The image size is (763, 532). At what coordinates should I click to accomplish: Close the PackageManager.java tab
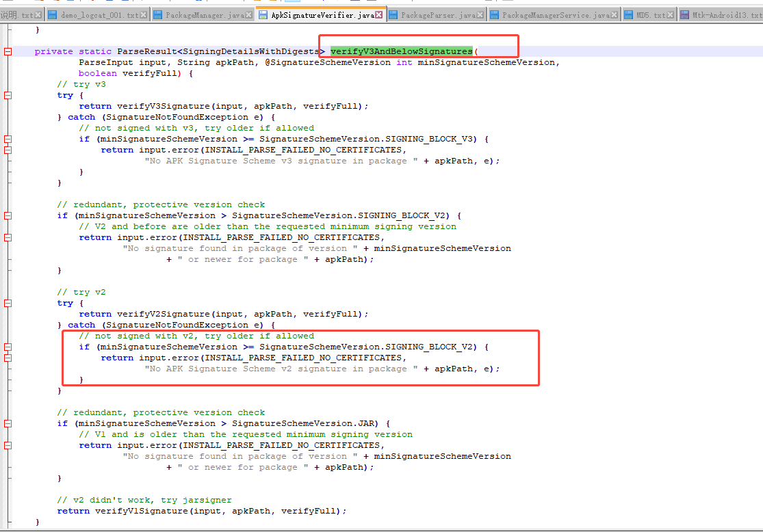[x=248, y=15]
